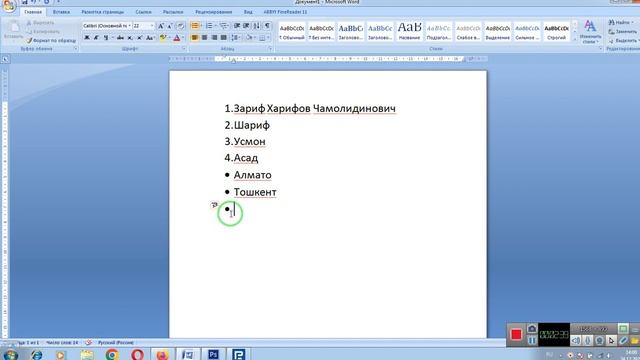Image resolution: width=640 pixels, height=360 pixels.
Task: Toggle bold formatting in the Font group
Action: point(87,38)
